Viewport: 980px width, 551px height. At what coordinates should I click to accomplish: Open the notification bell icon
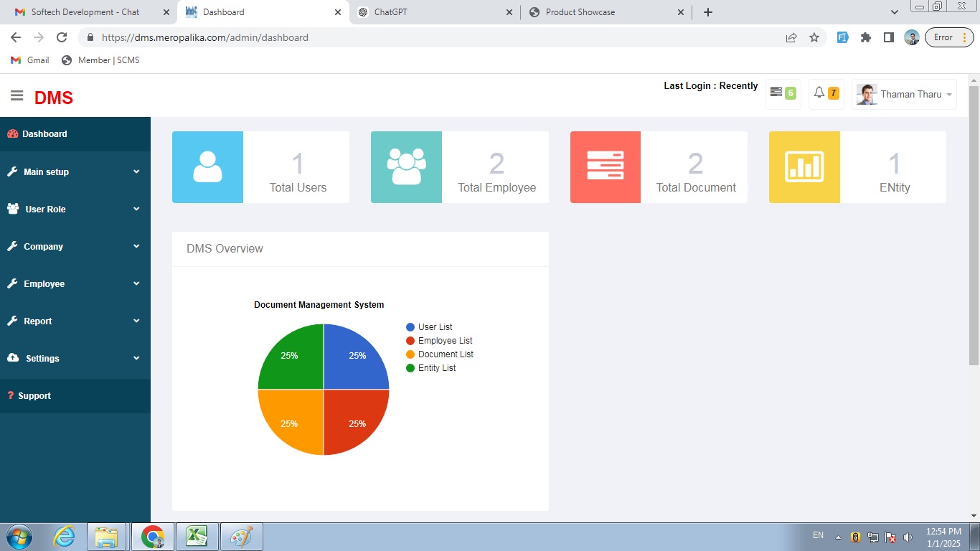click(x=819, y=93)
